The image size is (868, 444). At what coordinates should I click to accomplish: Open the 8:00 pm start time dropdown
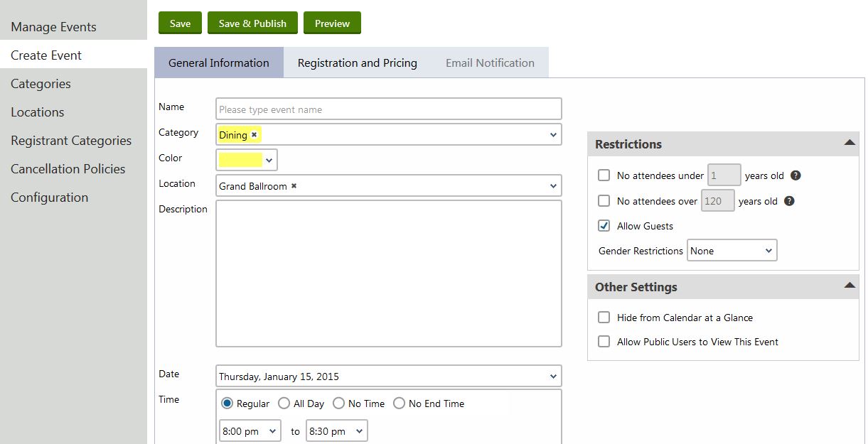click(250, 431)
